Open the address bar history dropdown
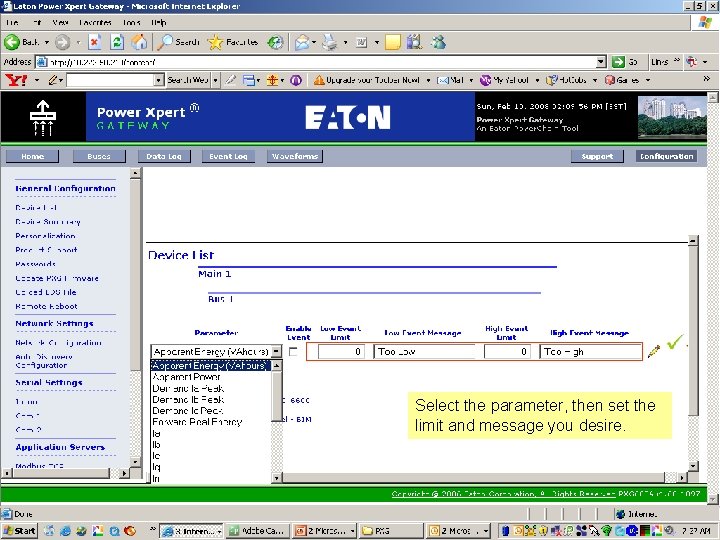720x540 pixels. click(601, 62)
